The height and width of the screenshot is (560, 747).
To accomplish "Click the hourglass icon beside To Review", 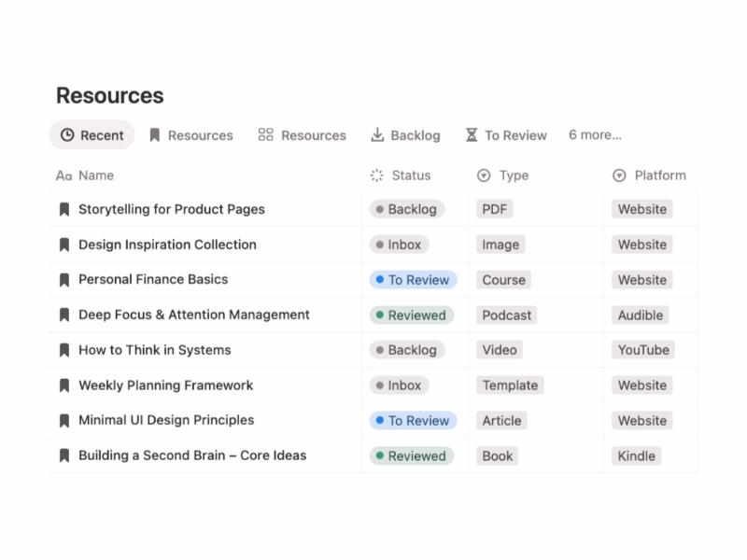I will coord(472,134).
